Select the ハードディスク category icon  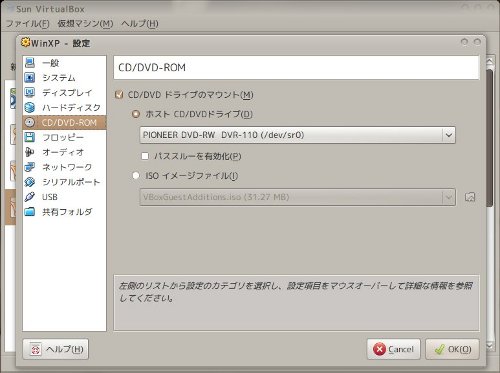point(30,107)
